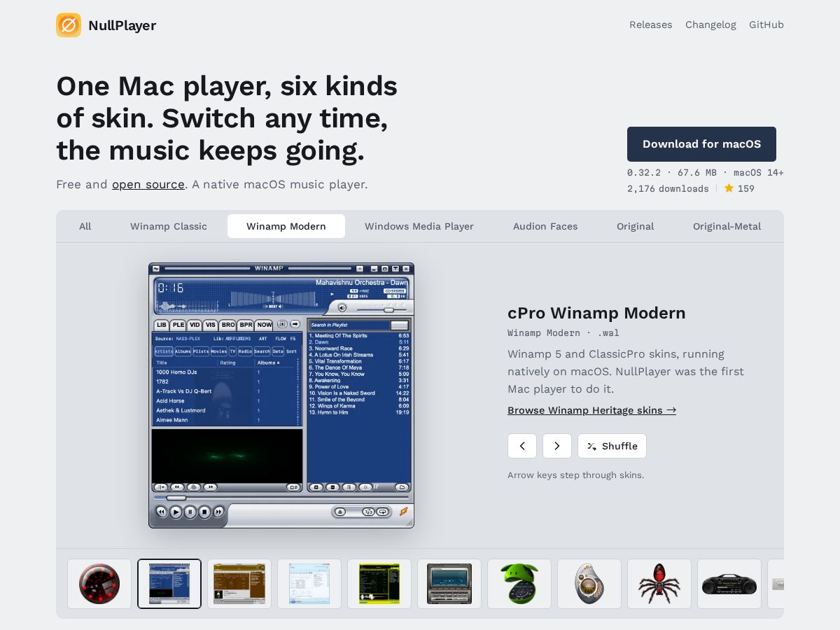The image size is (840, 630).
Task: Click the Eject button in Winamp preview
Action: (x=340, y=512)
